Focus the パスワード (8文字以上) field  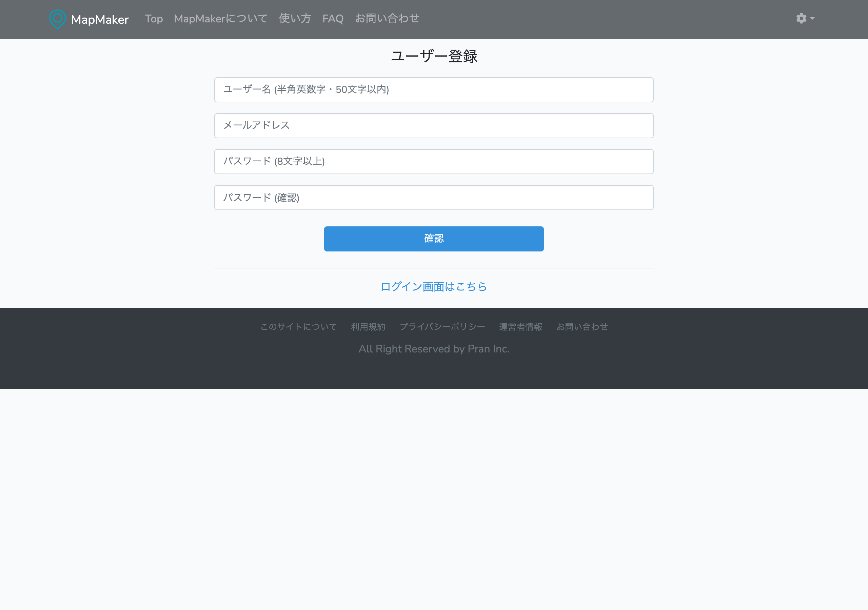coord(434,162)
